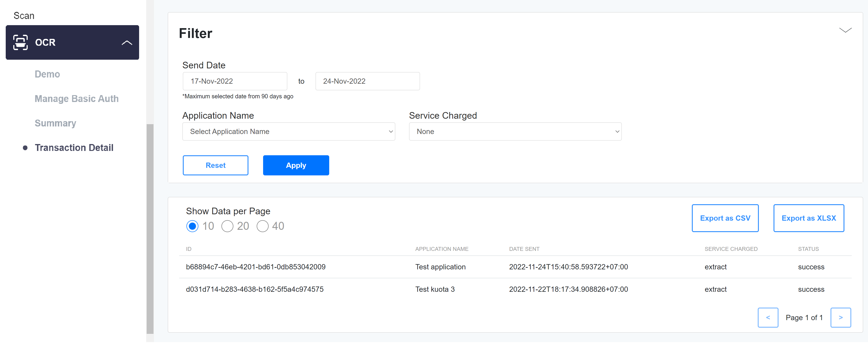
Task: Select 20 rows per page
Action: pos(227,226)
